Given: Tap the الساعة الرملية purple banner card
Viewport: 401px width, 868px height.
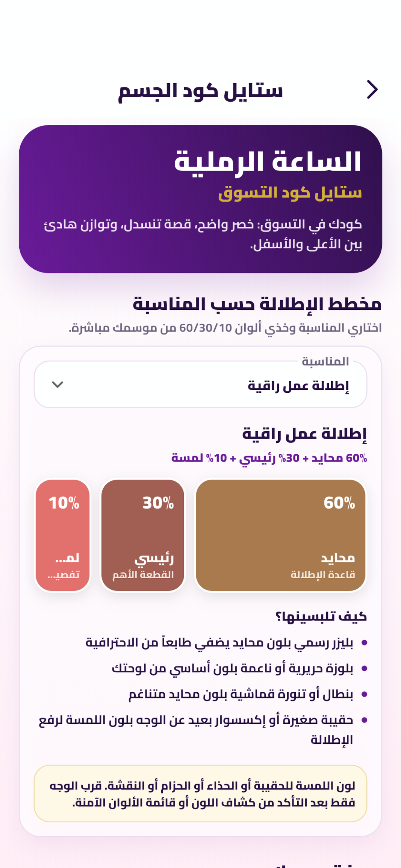Looking at the screenshot, I should click(200, 199).
